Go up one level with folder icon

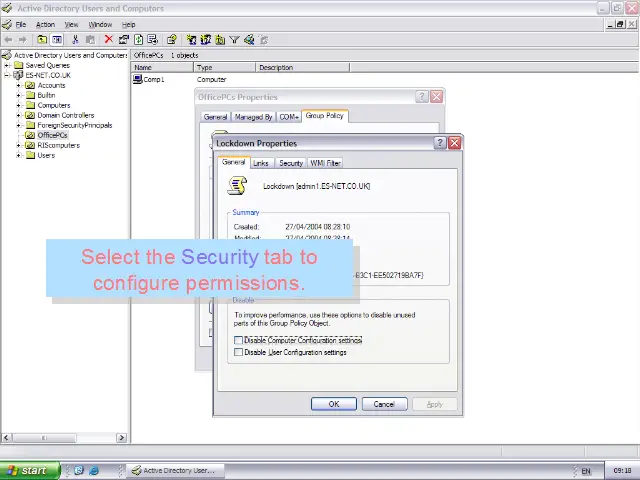[42, 40]
